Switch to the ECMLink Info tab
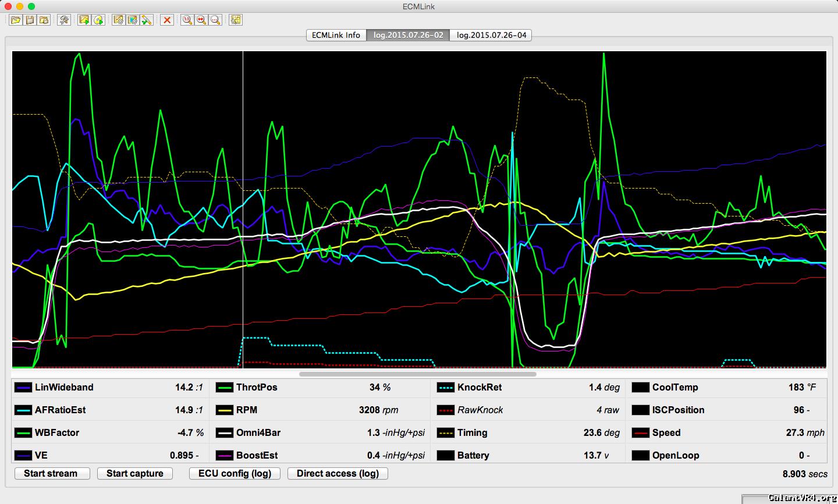This screenshot has width=838, height=504. click(x=336, y=35)
